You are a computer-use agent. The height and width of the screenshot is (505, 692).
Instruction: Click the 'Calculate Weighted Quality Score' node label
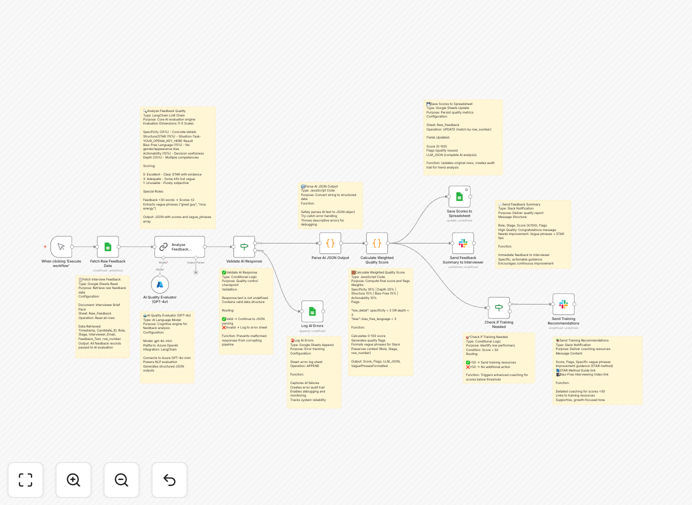coord(377,260)
